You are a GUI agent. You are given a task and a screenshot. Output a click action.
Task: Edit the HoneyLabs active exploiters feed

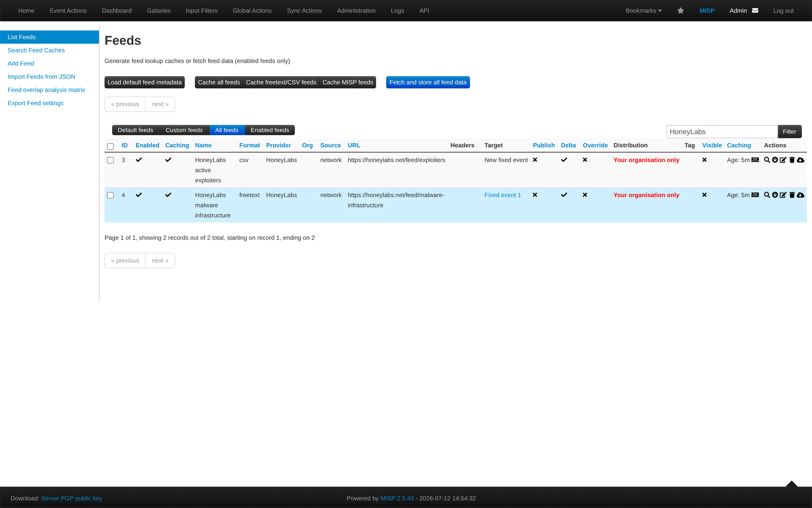coord(783,160)
